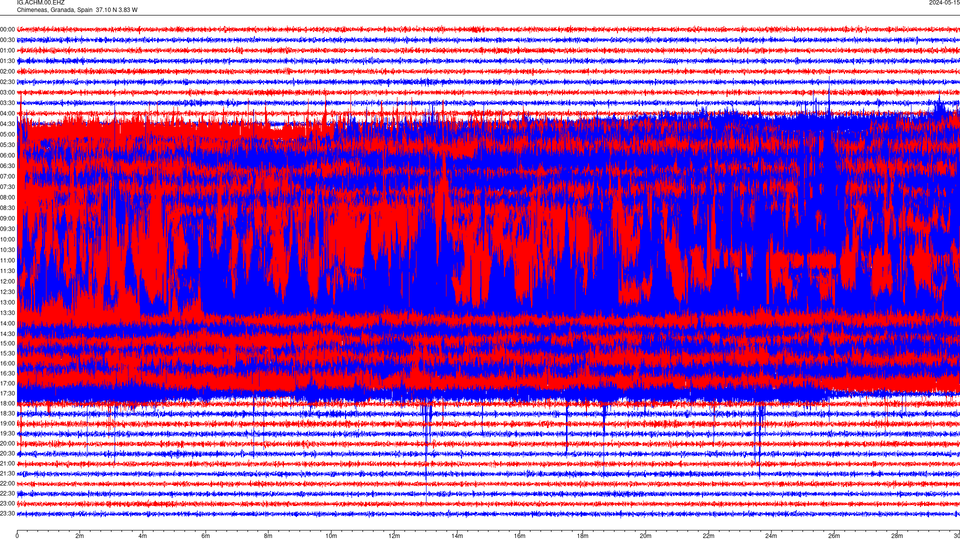960x540 pixels.
Task: Click the 22m tick label on the minute axis
Action: [x=708, y=536]
